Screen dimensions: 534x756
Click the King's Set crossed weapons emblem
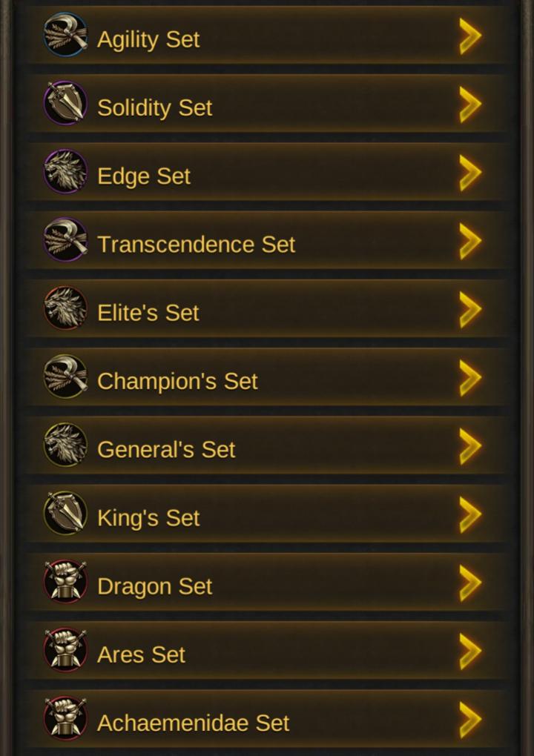tap(65, 514)
